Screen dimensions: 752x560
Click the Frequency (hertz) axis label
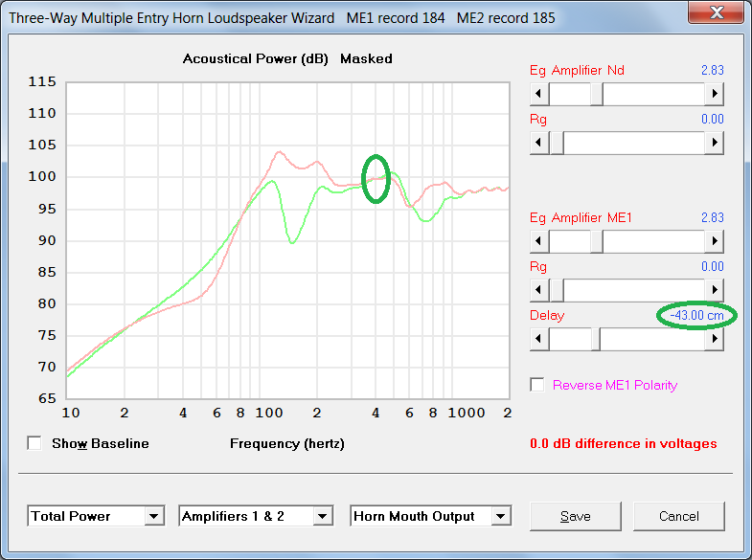pos(287,443)
